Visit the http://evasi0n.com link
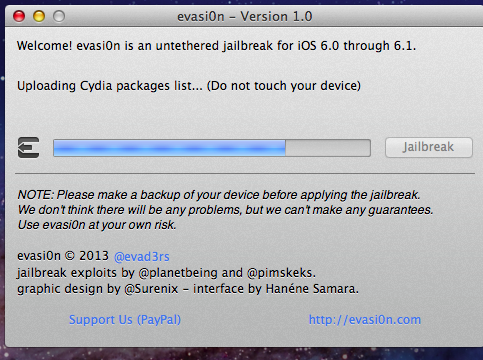483x360 pixels. (365, 319)
